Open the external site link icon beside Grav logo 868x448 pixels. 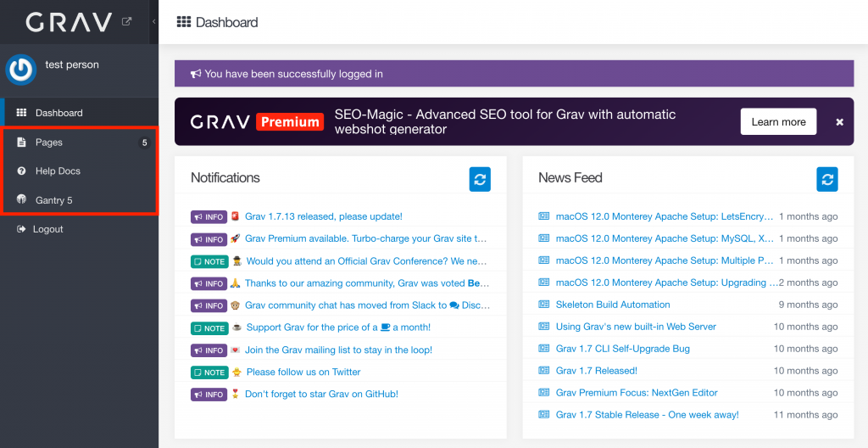point(127,21)
